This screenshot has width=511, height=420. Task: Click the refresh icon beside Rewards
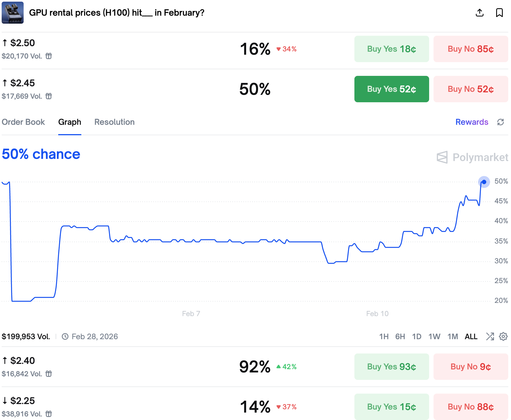coord(501,122)
